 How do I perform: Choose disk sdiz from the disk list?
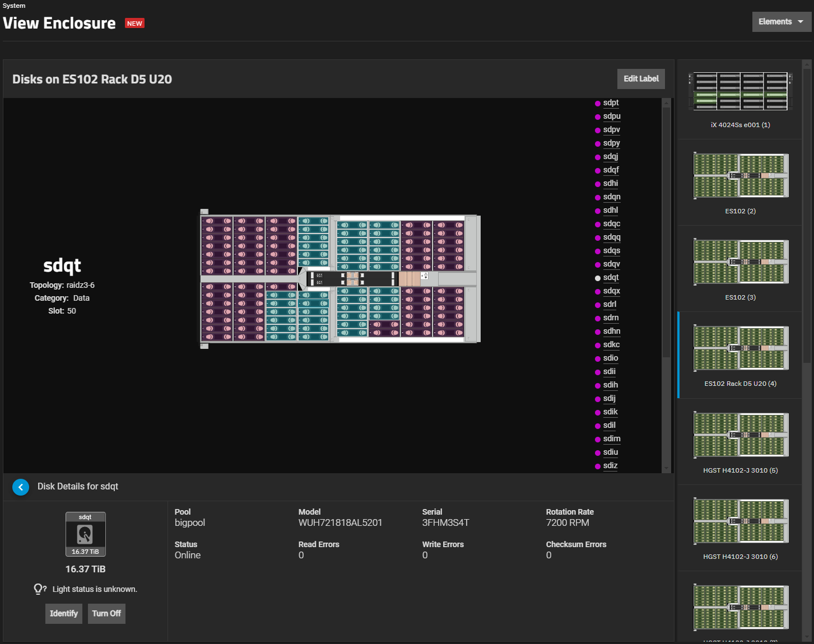pyautogui.click(x=610, y=466)
